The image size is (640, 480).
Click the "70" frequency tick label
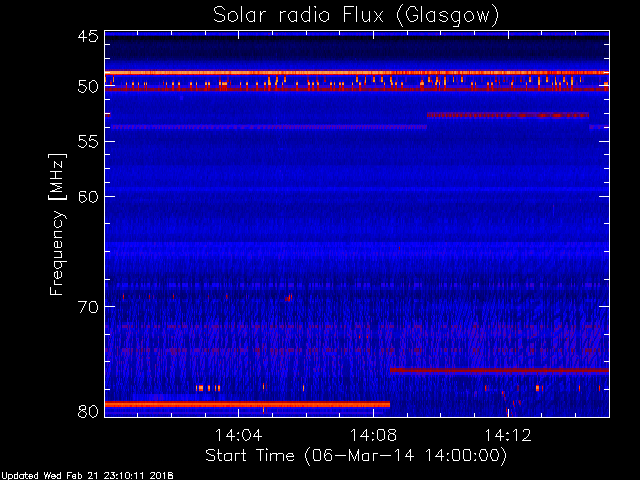(88, 307)
